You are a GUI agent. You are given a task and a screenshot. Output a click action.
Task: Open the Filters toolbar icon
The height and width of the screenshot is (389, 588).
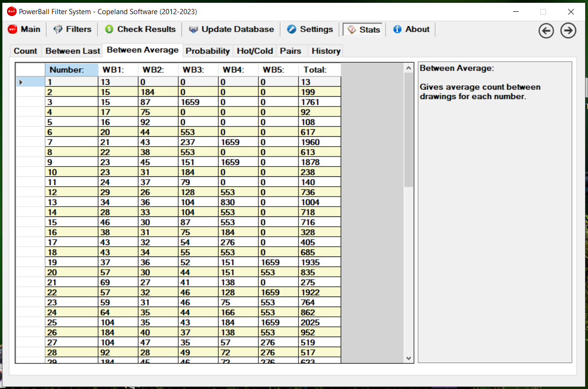58,29
